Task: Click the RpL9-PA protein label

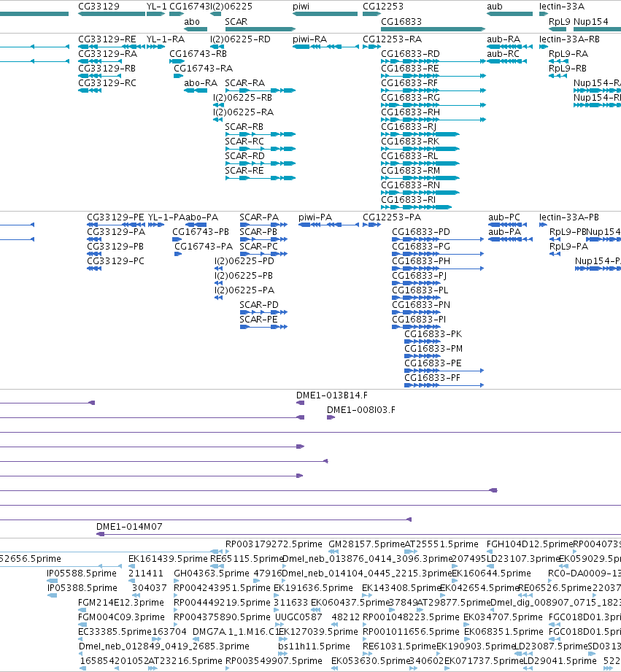Action: pyautogui.click(x=568, y=247)
